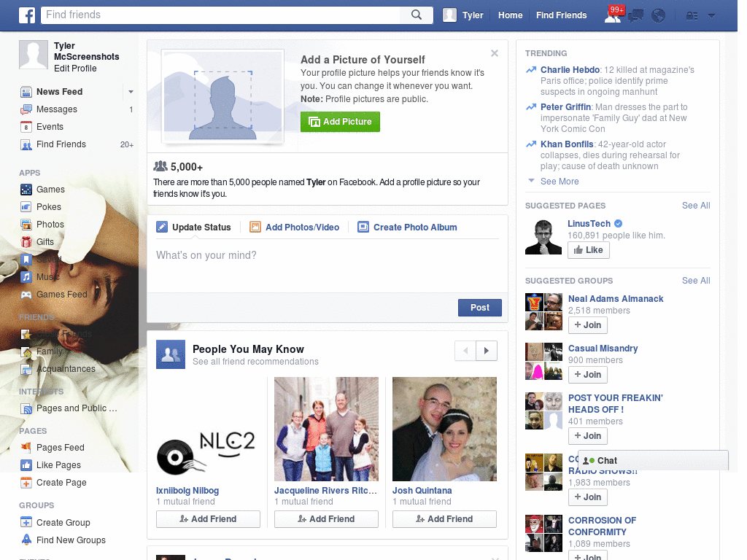Click the search magnifier icon
747x560 pixels.
click(417, 15)
